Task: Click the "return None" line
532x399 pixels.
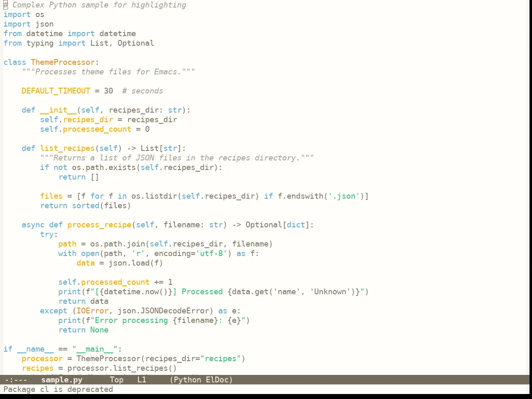Action: (83, 330)
